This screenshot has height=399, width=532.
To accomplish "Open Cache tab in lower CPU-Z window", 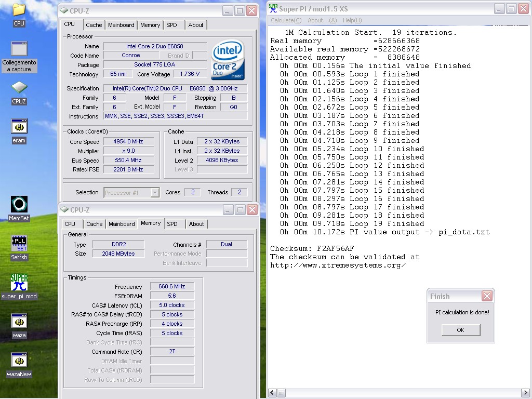I will (95, 224).
